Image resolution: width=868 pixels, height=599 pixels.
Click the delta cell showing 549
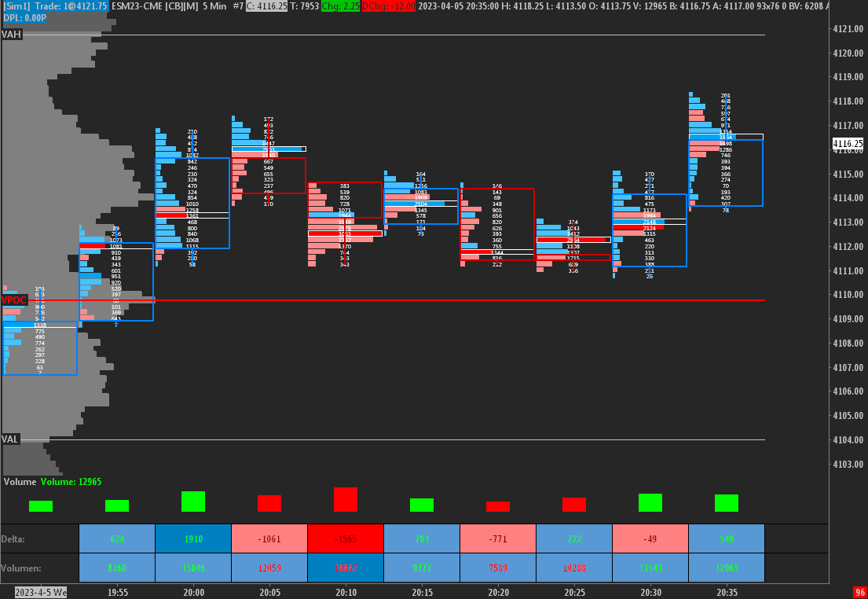(x=727, y=538)
